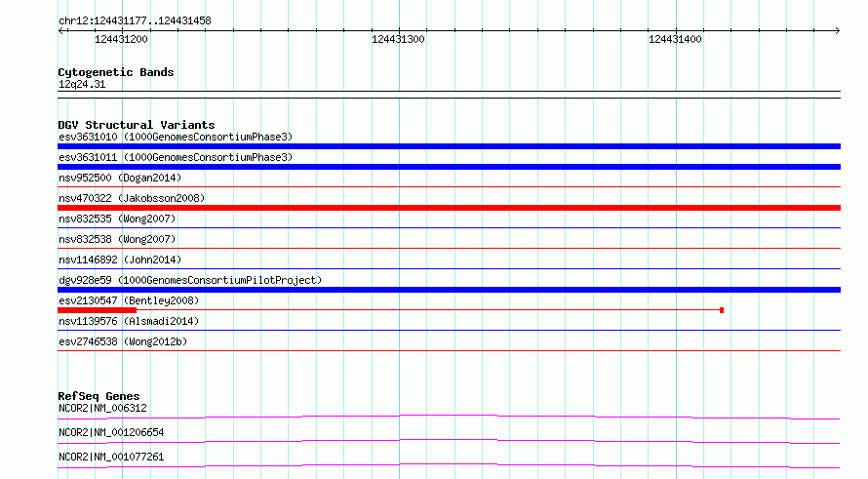
Task: Select nsv832538 (Wong2007) label
Action: coord(117,239)
